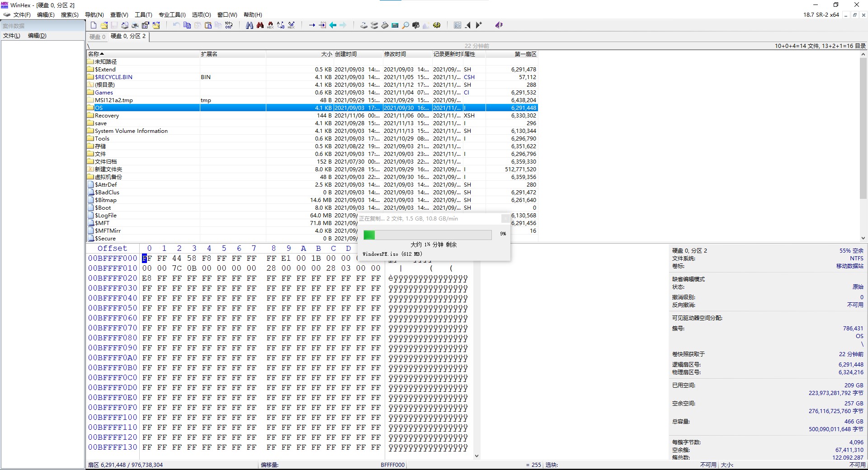Open Properties icon with checkmark
This screenshot has height=470, width=868.
click(x=146, y=25)
